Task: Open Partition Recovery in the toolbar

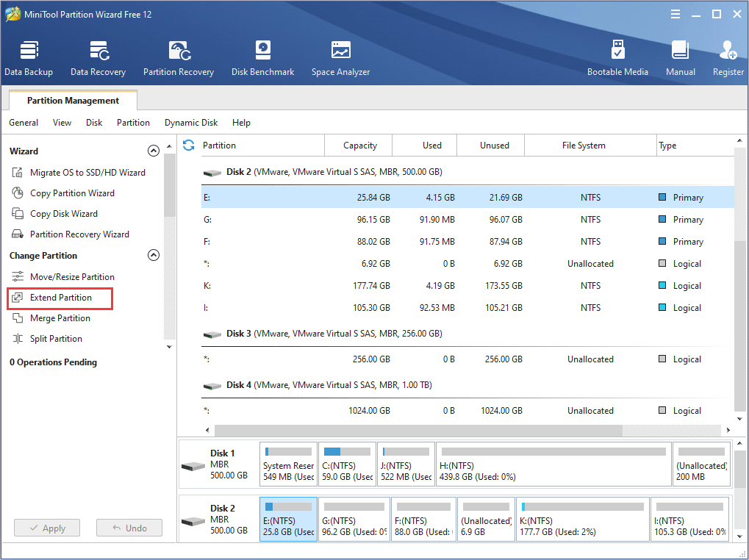Action: coord(179,58)
